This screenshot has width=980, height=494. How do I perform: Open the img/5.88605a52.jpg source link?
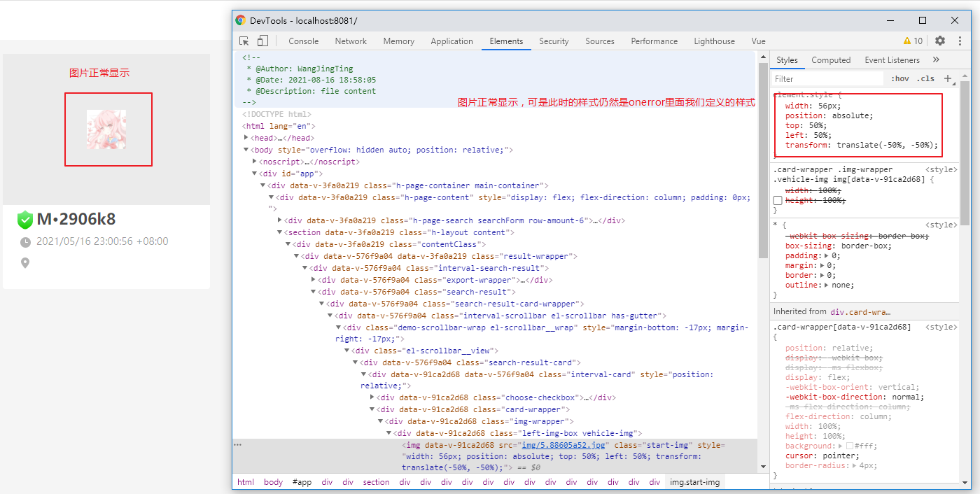565,445
